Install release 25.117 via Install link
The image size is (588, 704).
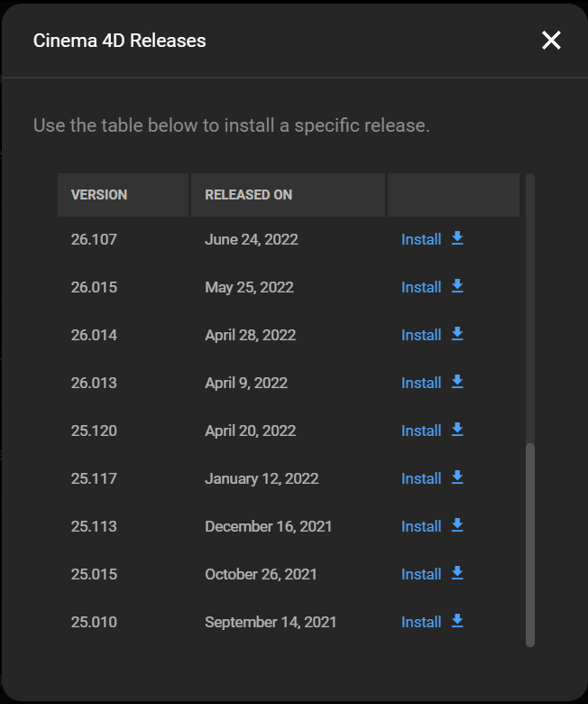[x=421, y=478]
